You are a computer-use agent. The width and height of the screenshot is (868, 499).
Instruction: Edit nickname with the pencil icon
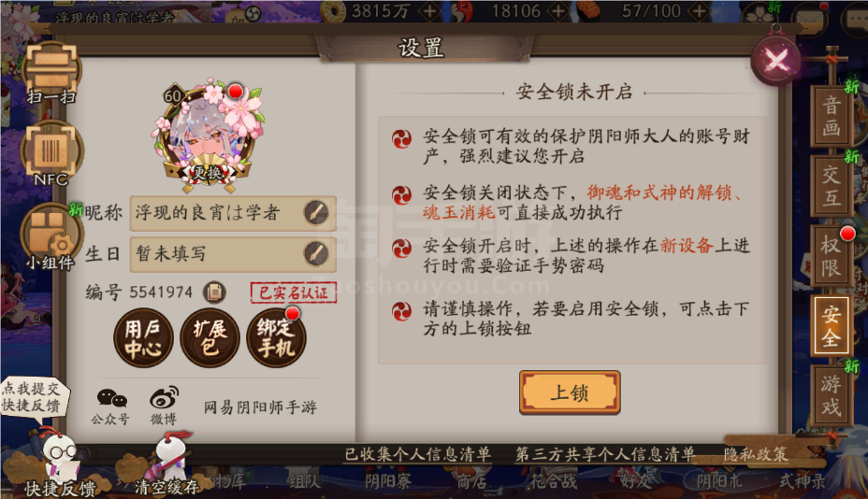coord(316,212)
